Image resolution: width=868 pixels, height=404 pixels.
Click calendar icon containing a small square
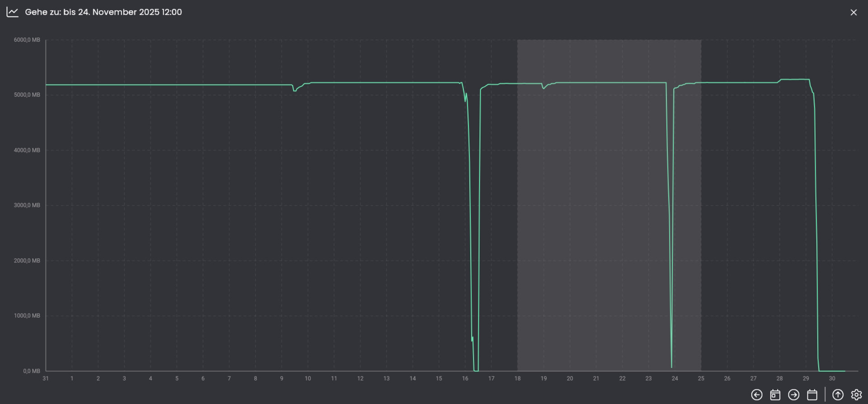(x=775, y=395)
